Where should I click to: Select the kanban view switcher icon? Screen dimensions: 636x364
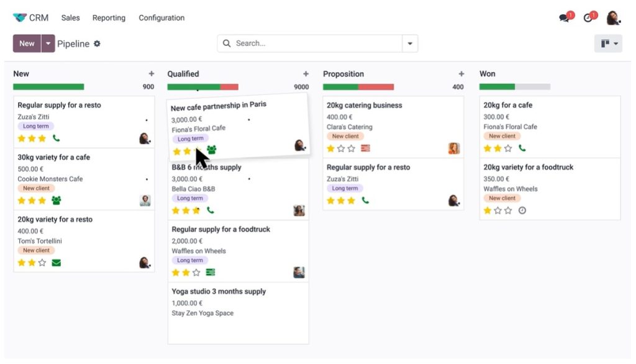point(605,43)
